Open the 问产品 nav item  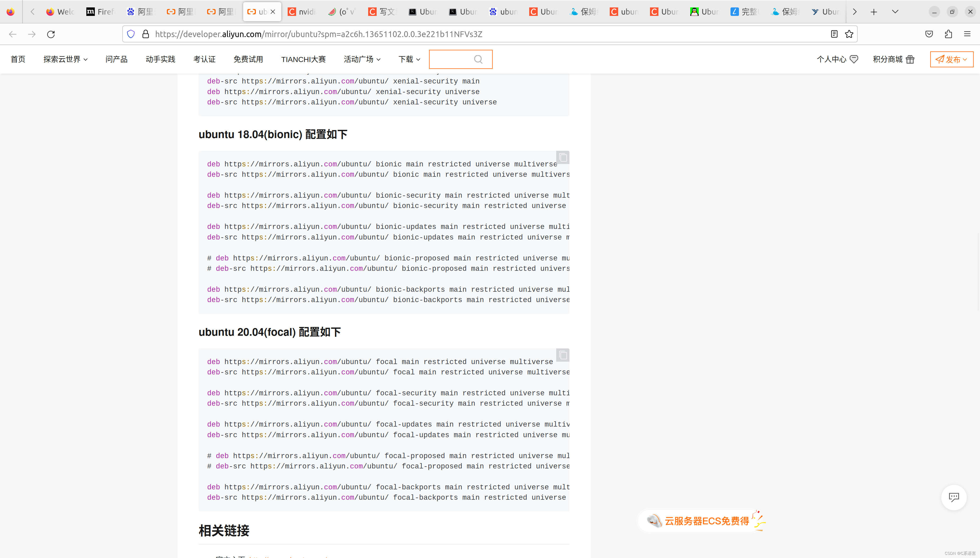pos(117,59)
